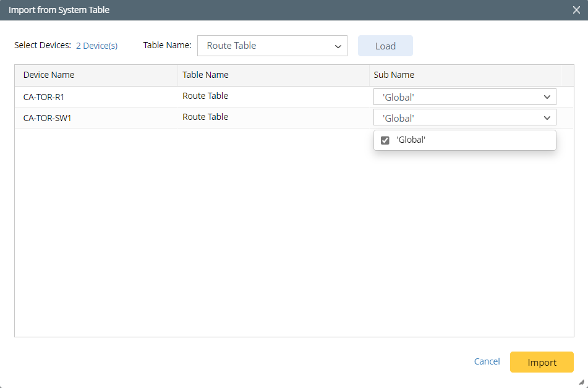Select the CA-TOR-R1 device row
The height and width of the screenshot is (388, 588).
pyautogui.click(x=44, y=97)
